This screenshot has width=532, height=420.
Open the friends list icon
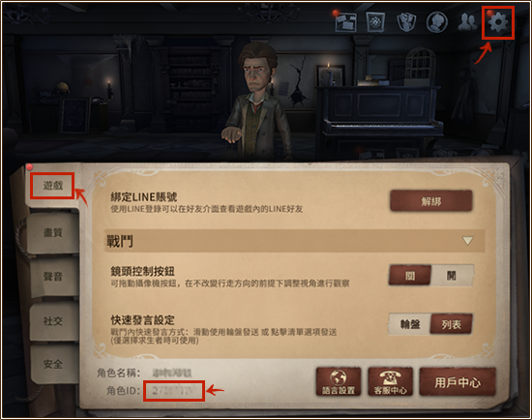point(467,22)
